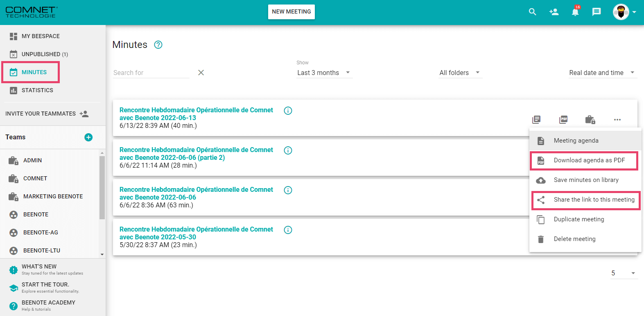Image resolution: width=644 pixels, height=316 pixels.
Task: Click the PDF icon for 2022-06-13 meeting
Action: [563, 119]
